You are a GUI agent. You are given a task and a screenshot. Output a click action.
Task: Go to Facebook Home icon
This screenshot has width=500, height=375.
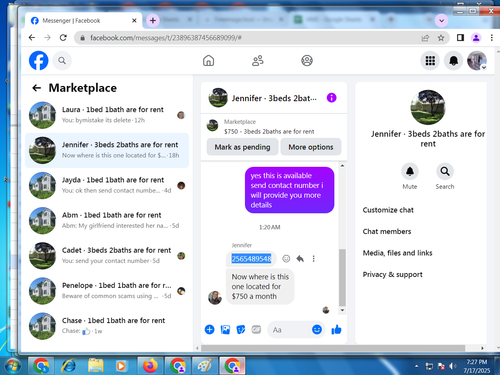pyautogui.click(x=209, y=61)
